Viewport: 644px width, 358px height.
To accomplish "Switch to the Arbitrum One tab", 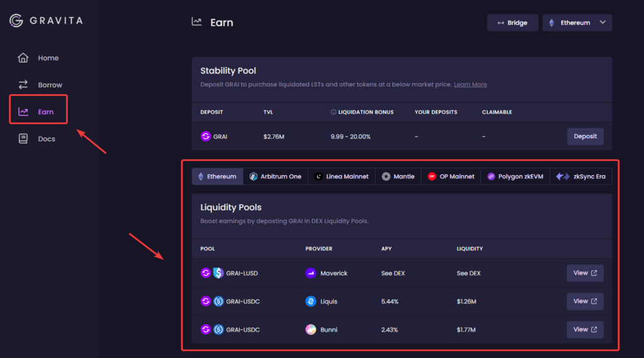I will tap(275, 176).
